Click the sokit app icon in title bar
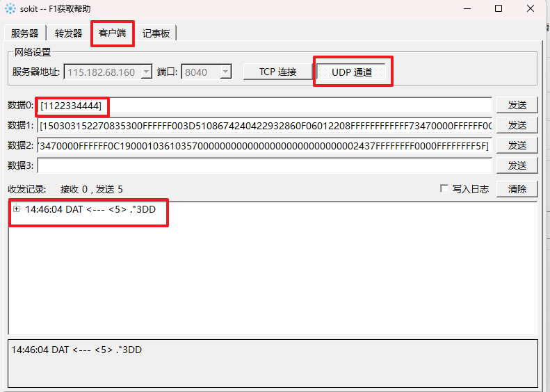 (10, 8)
